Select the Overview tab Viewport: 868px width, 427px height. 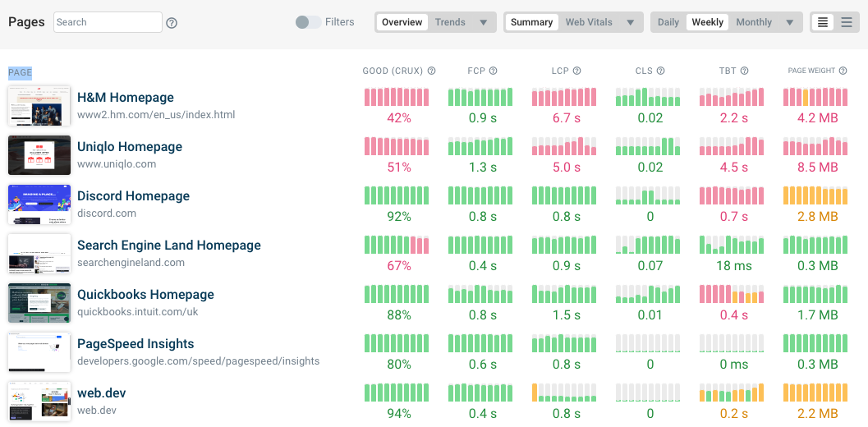coord(402,22)
